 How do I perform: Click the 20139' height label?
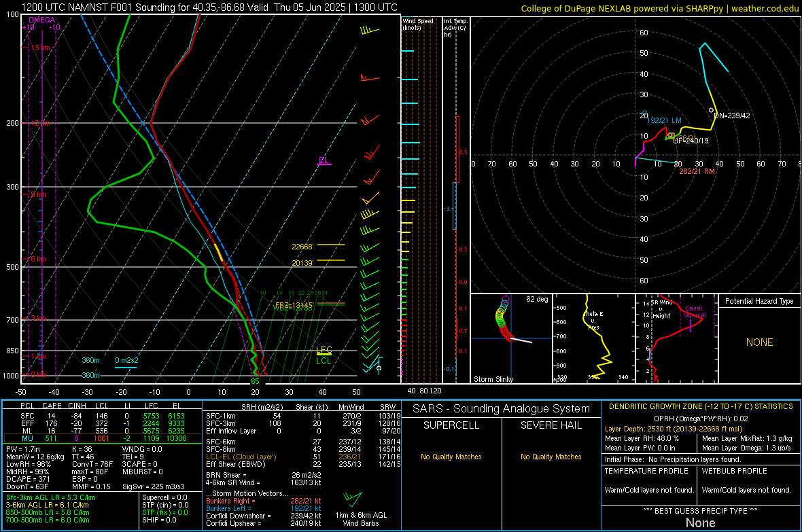[x=302, y=263]
